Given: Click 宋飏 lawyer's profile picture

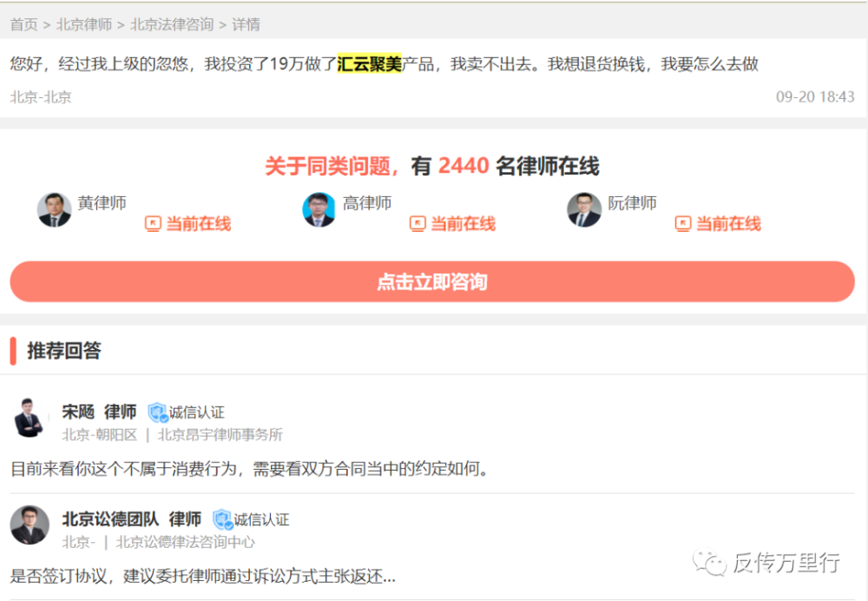Looking at the screenshot, I should click(29, 418).
